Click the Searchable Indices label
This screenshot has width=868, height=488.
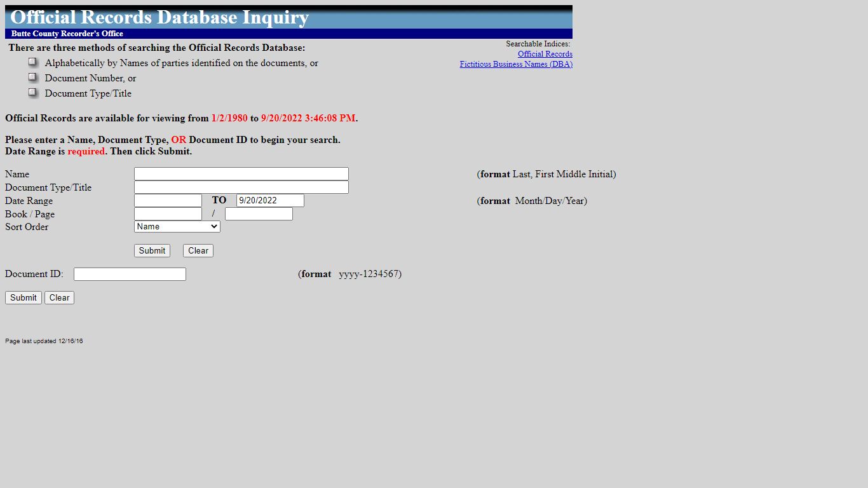538,44
